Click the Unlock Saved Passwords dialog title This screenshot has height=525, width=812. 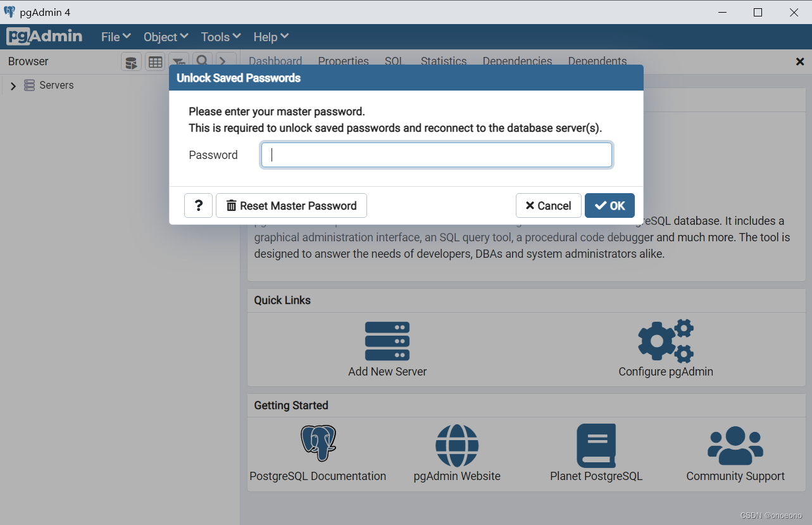pyautogui.click(x=239, y=79)
